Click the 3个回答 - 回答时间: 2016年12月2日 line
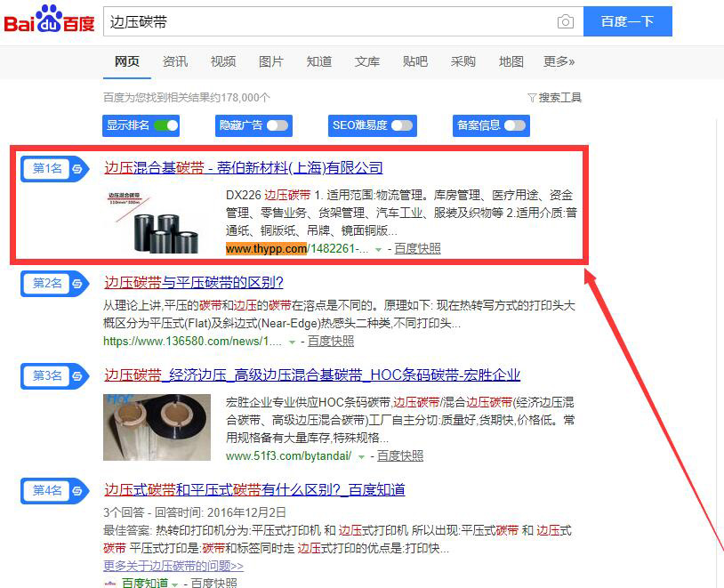The width and height of the screenshot is (724, 588). click(x=195, y=512)
